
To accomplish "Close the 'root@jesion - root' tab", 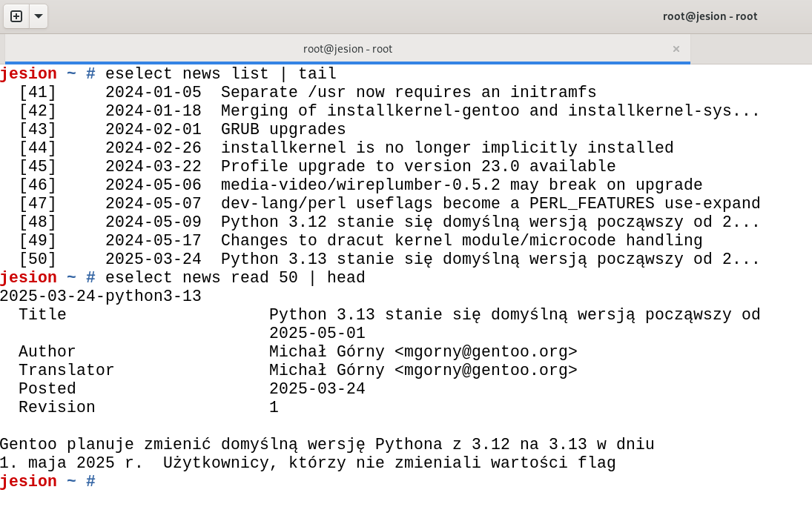I will pyautogui.click(x=676, y=49).
